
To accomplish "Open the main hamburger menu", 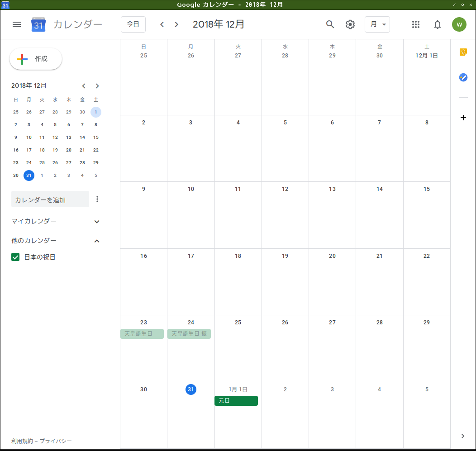I will (17, 24).
